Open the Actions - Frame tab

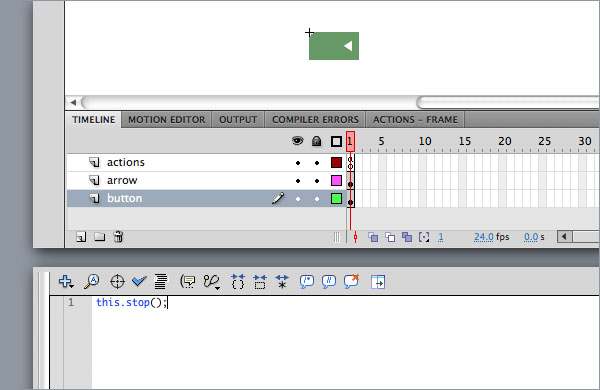coord(415,120)
